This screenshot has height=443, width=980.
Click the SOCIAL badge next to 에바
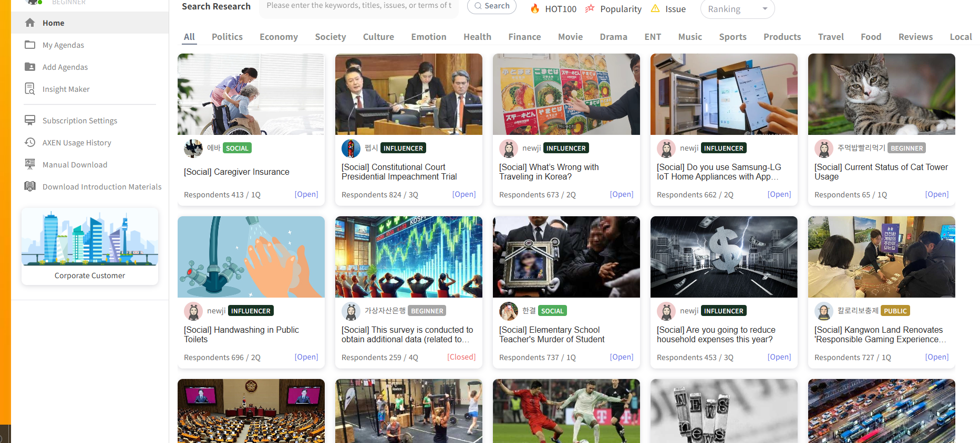click(237, 148)
